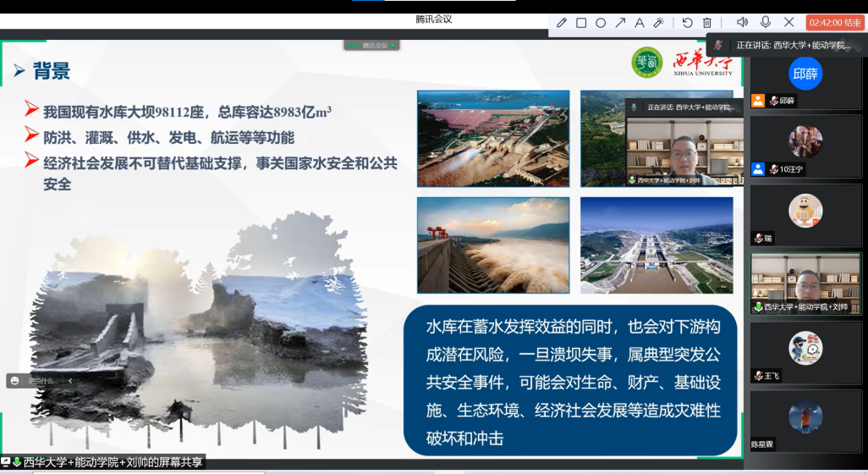Toggle the microphone in the toolbar

(766, 22)
